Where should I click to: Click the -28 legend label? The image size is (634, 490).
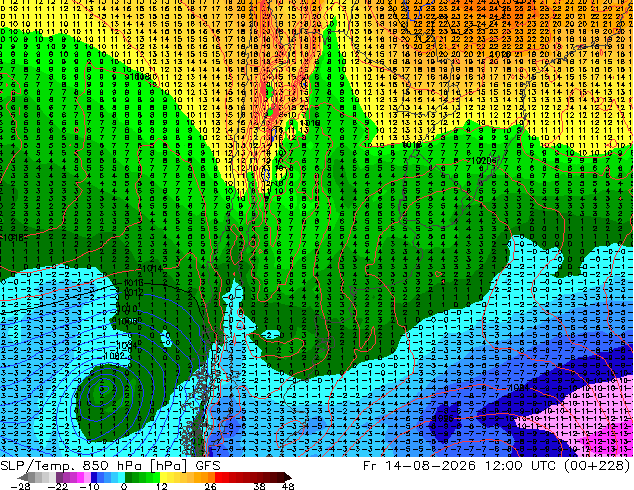coord(20,486)
